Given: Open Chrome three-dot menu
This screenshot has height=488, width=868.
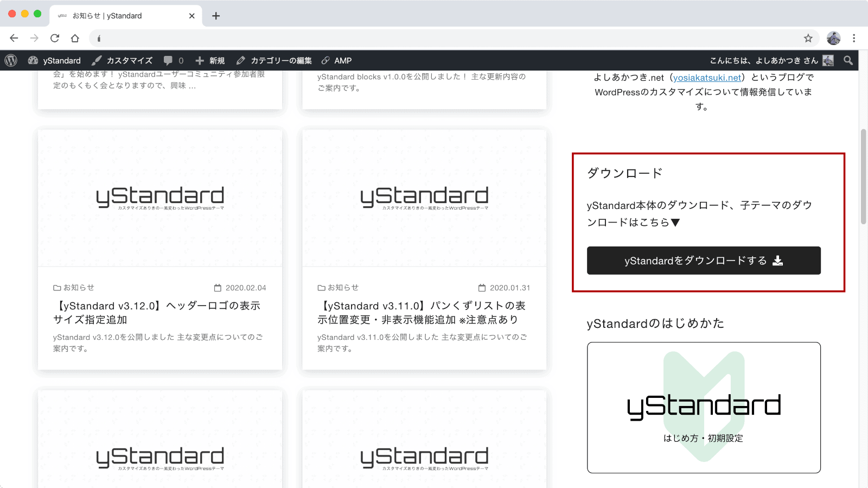Looking at the screenshot, I should 854,38.
